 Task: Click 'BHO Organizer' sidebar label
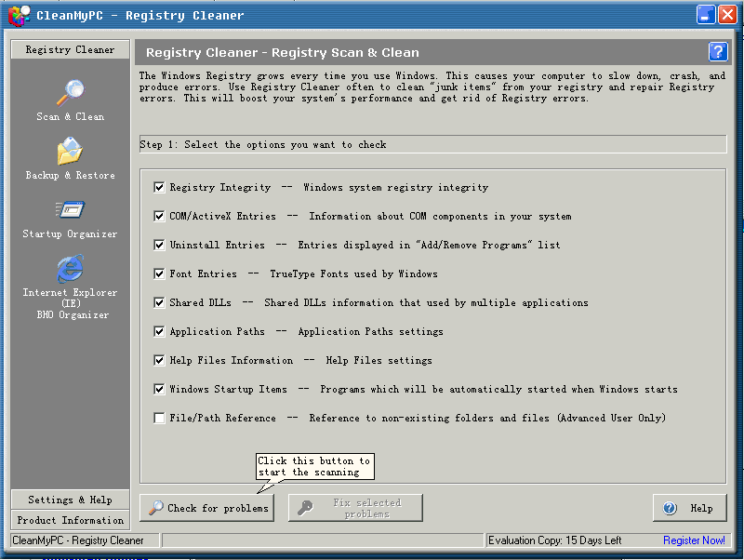pos(73,314)
